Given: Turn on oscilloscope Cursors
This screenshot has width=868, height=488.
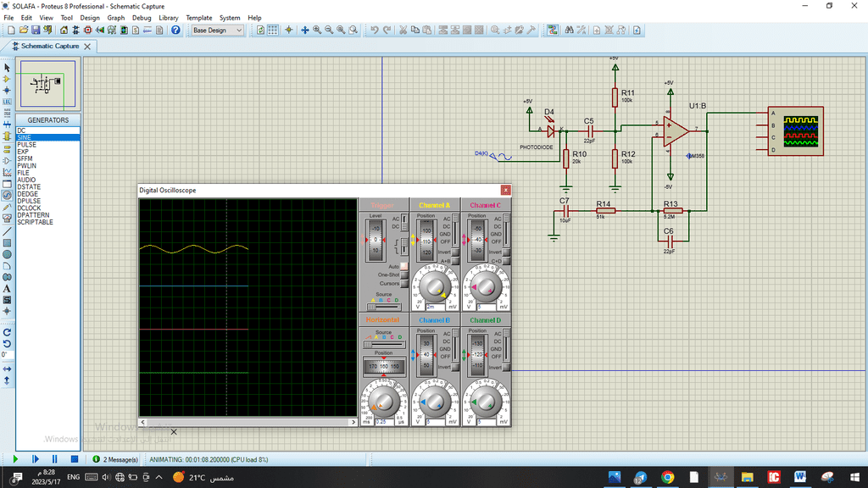Looking at the screenshot, I should tap(404, 283).
